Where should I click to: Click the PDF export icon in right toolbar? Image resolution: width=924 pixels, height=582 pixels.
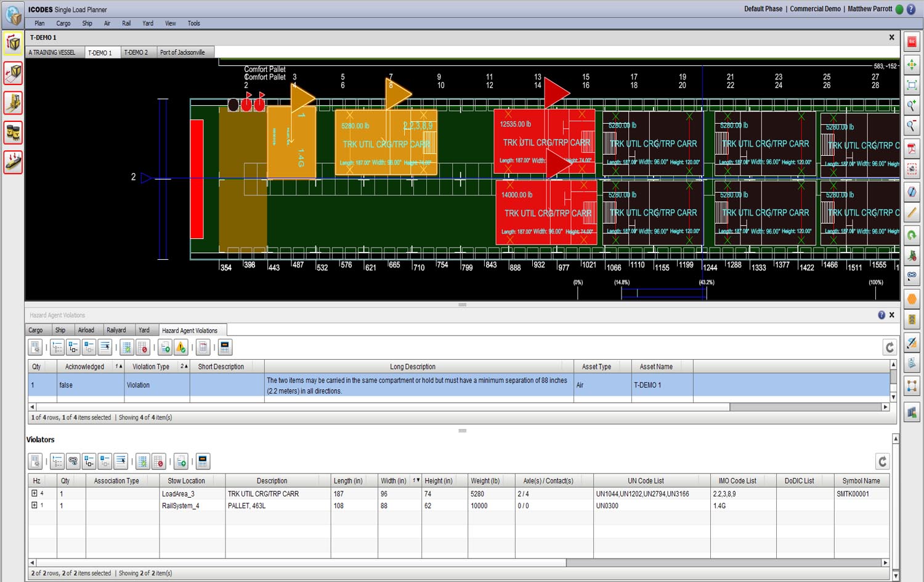pyautogui.click(x=912, y=148)
